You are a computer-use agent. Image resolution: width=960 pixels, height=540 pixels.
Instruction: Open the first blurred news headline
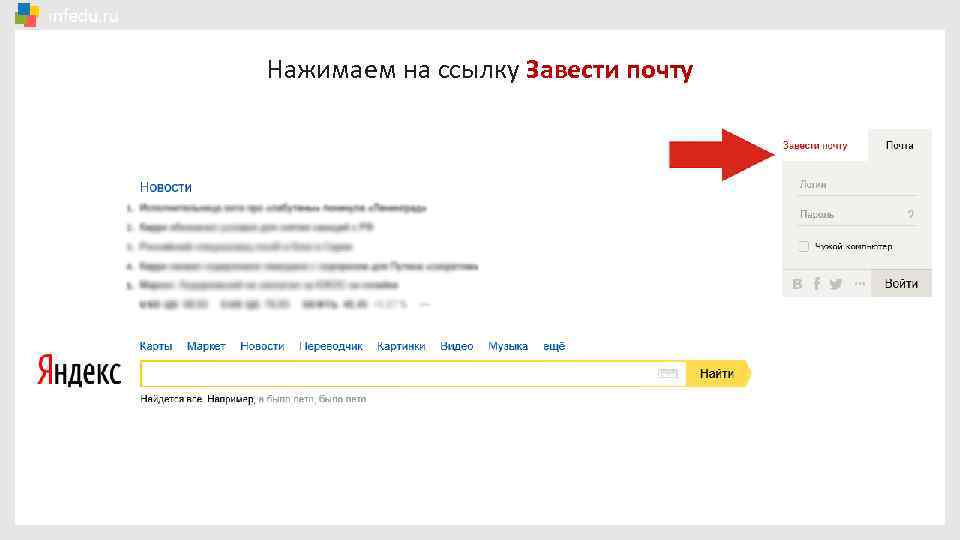tap(283, 208)
